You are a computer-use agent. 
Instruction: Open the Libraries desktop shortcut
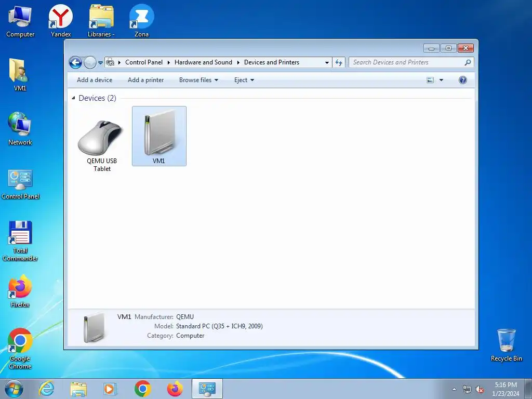coord(101,21)
